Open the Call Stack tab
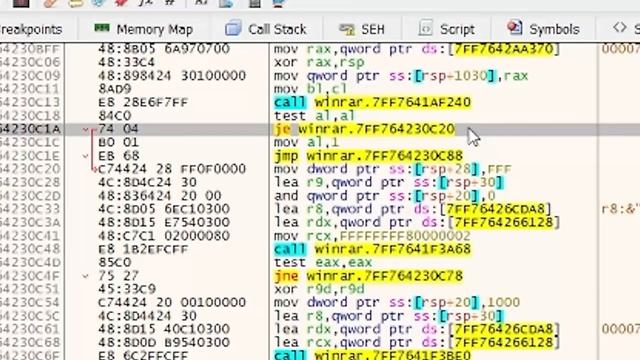 click(265, 29)
